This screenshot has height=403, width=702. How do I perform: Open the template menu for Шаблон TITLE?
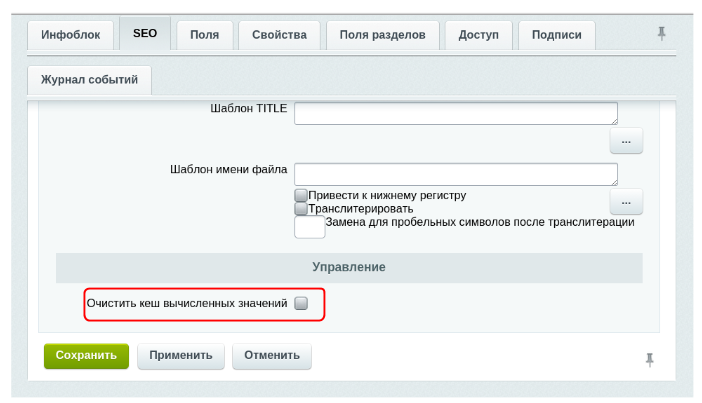[x=626, y=141]
